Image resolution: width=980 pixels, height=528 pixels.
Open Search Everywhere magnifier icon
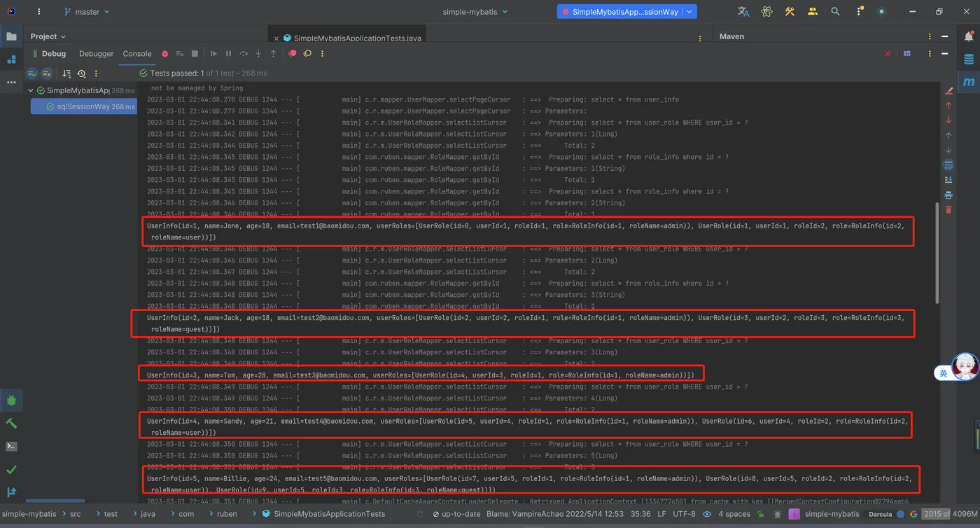pyautogui.click(x=835, y=11)
